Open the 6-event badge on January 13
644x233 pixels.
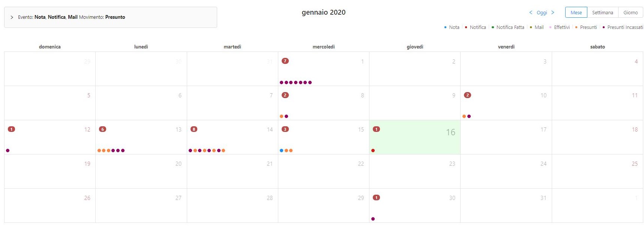[x=102, y=129]
